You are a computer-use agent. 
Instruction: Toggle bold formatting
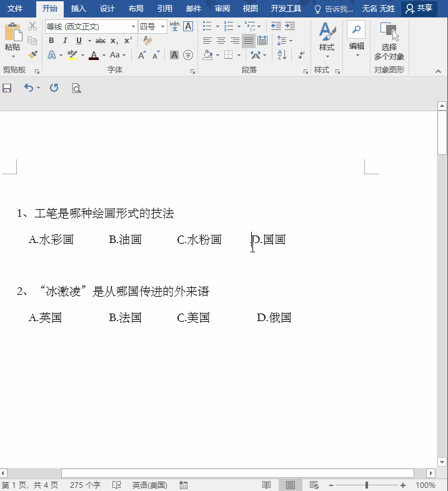(x=51, y=41)
